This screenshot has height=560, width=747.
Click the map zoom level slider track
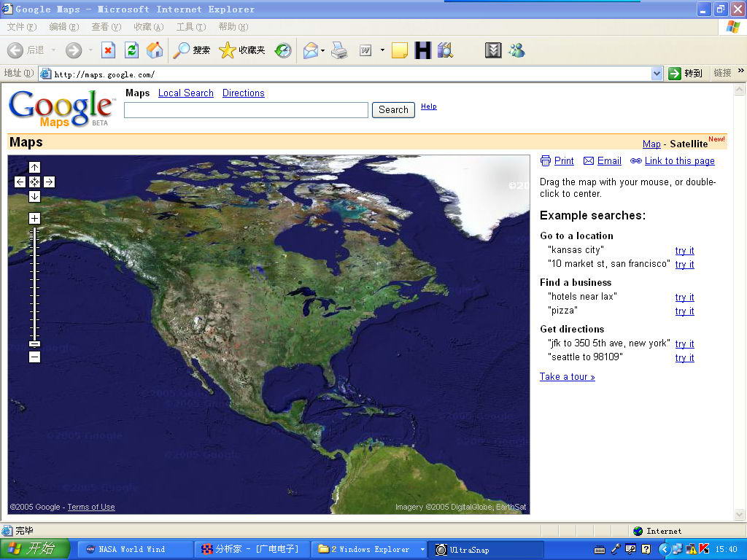[x=34, y=284]
